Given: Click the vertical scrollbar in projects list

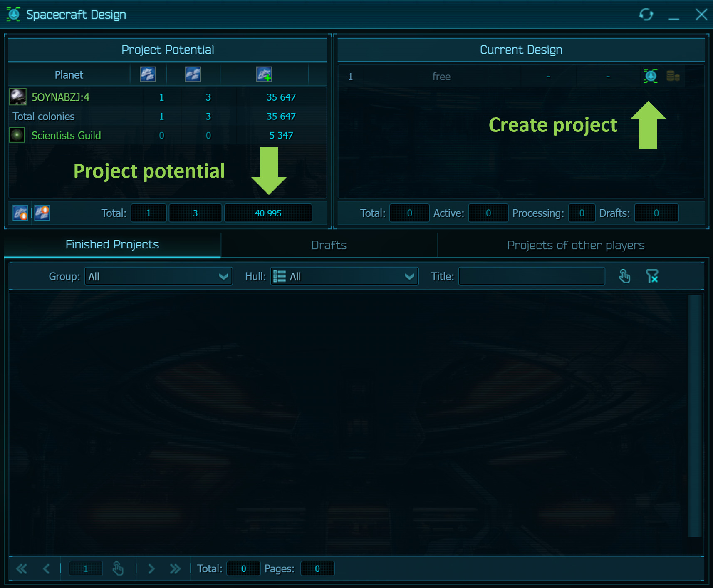Looking at the screenshot, I should pyautogui.click(x=694, y=416).
